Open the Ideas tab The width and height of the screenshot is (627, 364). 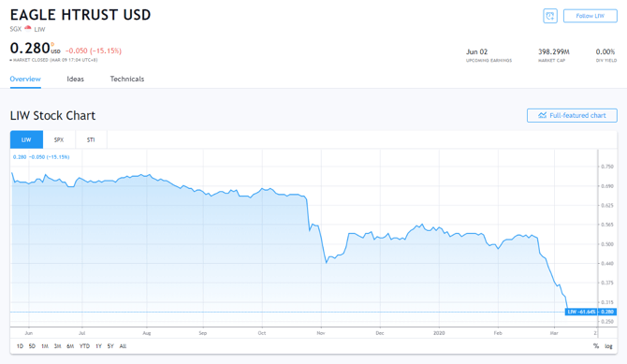tap(75, 79)
